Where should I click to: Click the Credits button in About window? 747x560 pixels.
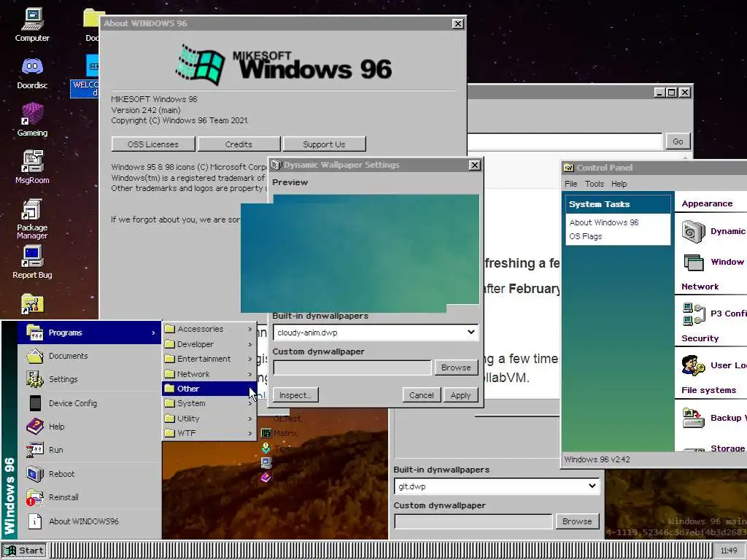(x=239, y=144)
